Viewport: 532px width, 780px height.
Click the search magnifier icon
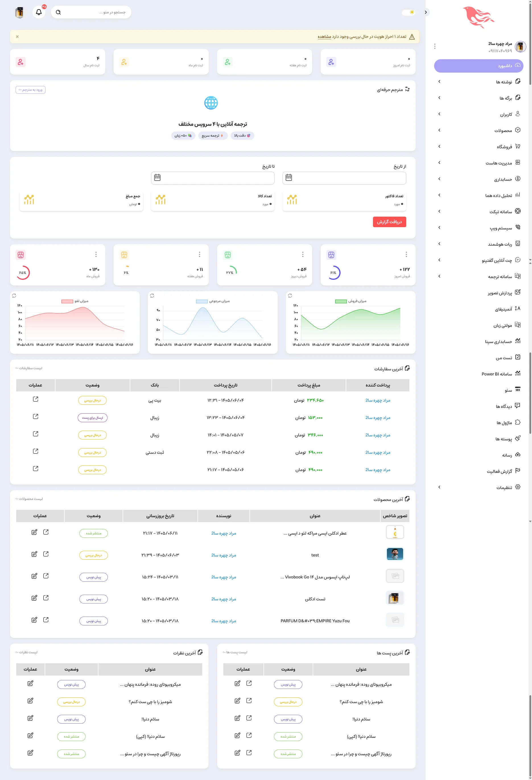(58, 13)
